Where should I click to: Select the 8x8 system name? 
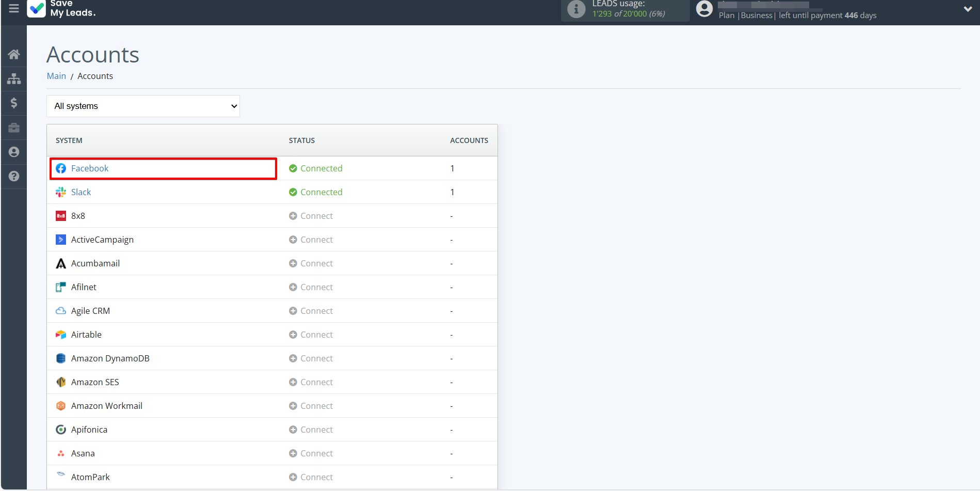pos(78,216)
